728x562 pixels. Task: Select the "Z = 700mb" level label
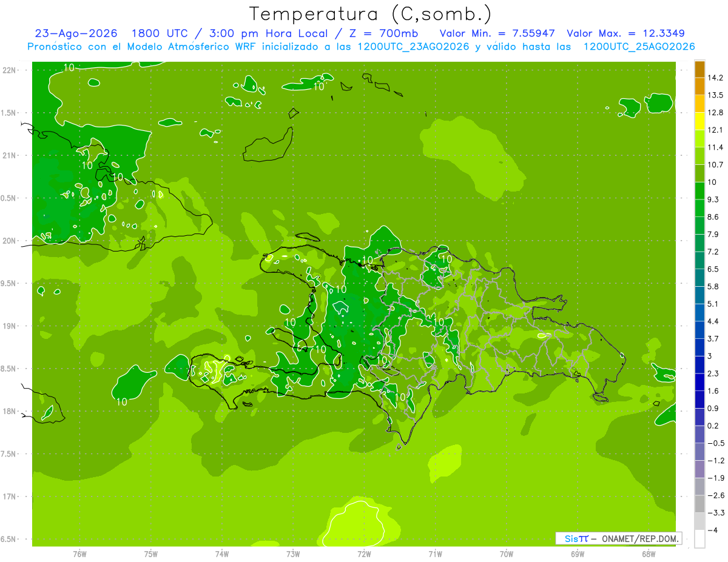[385, 33]
